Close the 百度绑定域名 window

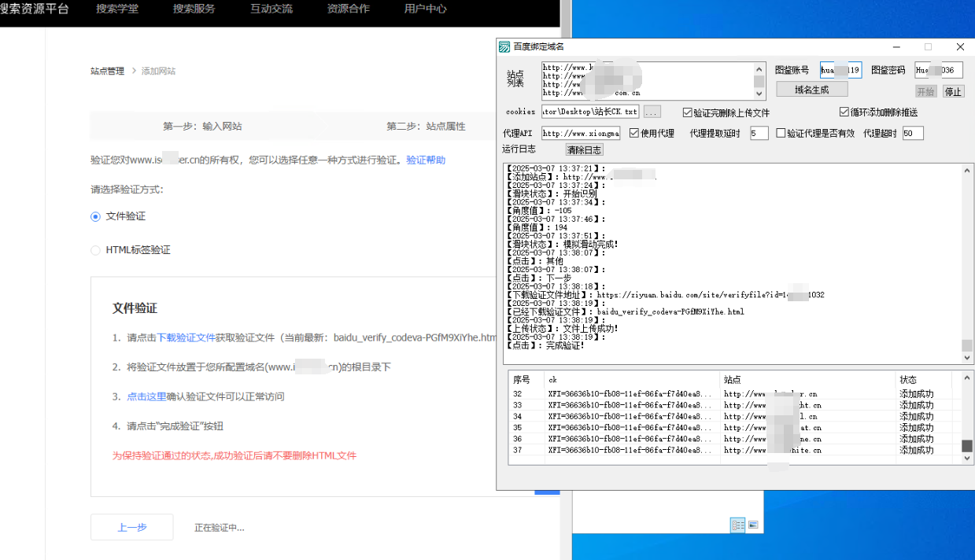960,46
